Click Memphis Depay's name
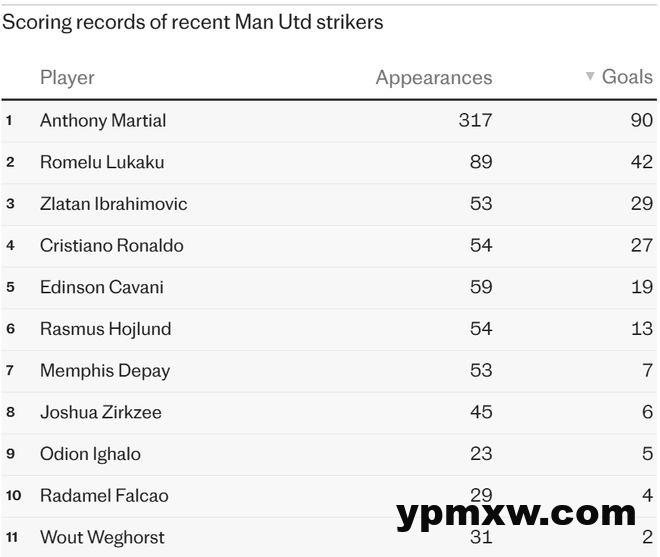The width and height of the screenshot is (660, 557). pos(105,371)
